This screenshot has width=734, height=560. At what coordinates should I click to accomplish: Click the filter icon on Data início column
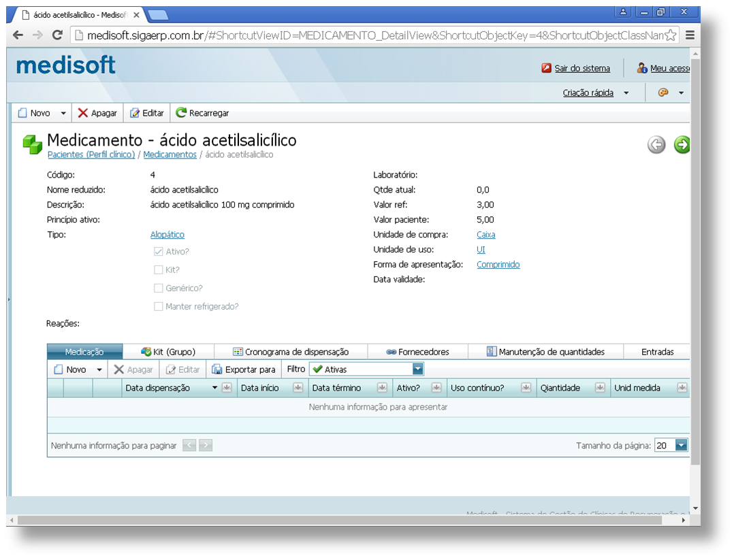click(298, 387)
